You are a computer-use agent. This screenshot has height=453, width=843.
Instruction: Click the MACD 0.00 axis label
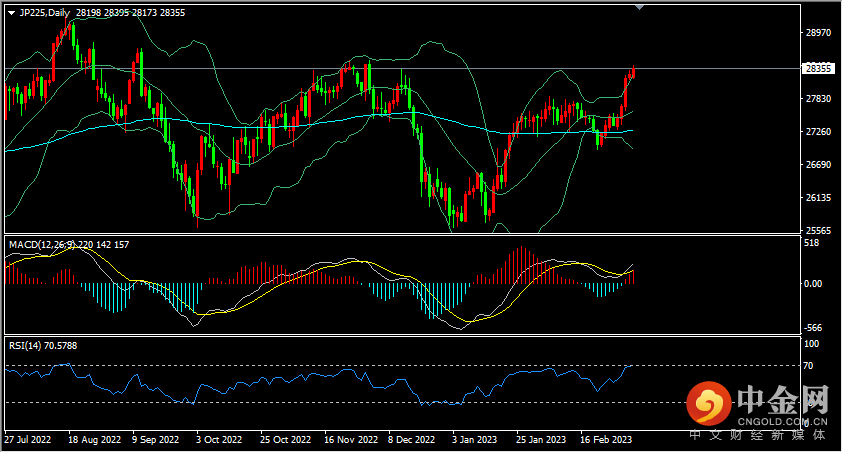[x=814, y=284]
